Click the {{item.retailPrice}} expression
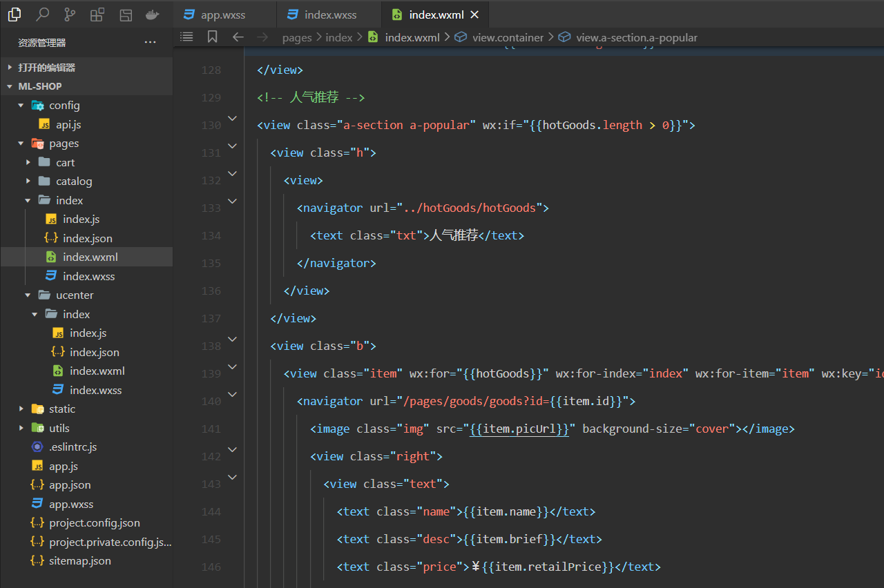 tap(548, 567)
